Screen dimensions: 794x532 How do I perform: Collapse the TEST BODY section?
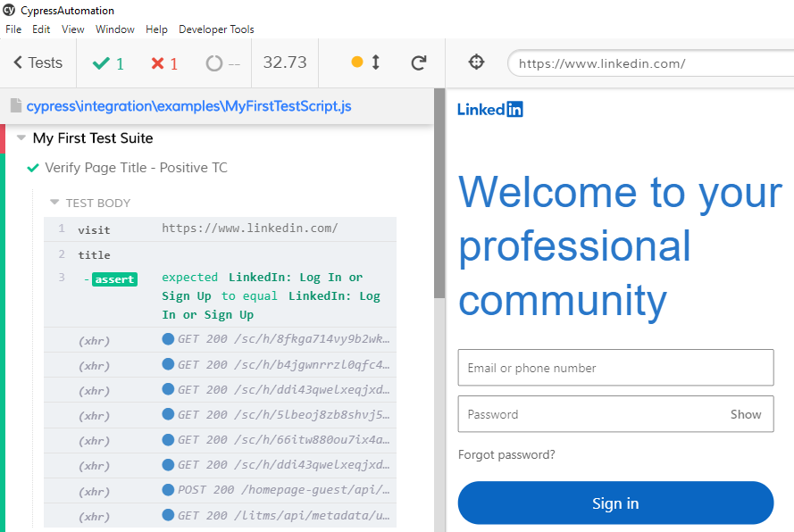54,203
